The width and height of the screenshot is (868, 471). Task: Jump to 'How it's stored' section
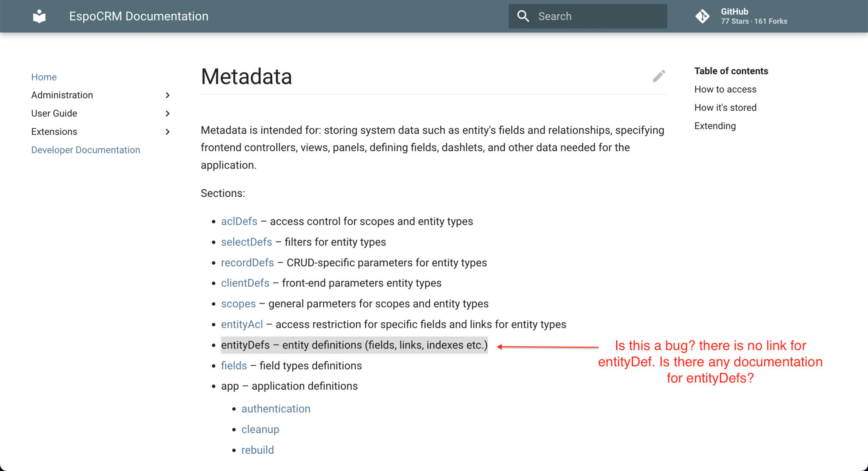(x=725, y=107)
